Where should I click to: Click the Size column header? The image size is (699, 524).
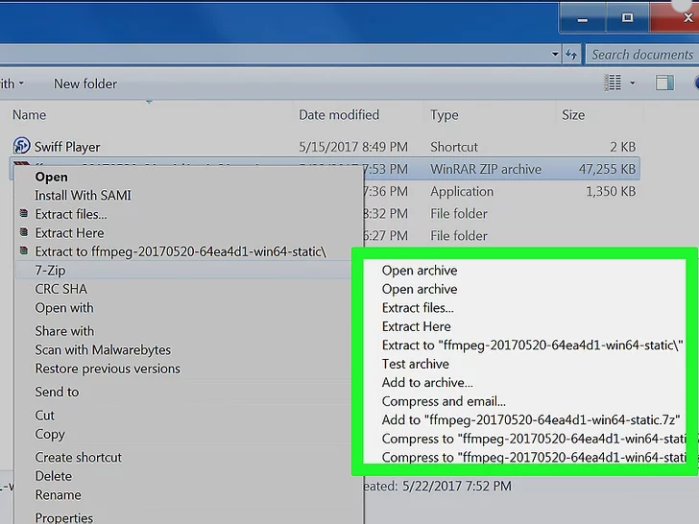click(573, 115)
